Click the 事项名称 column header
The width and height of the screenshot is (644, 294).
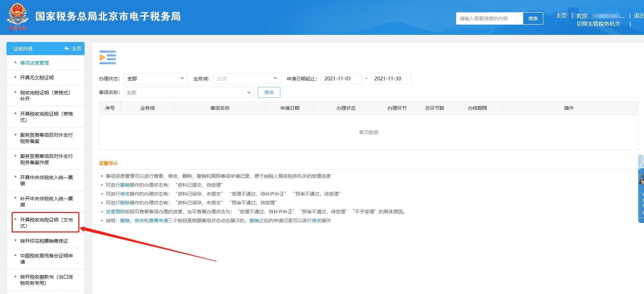pyautogui.click(x=220, y=108)
